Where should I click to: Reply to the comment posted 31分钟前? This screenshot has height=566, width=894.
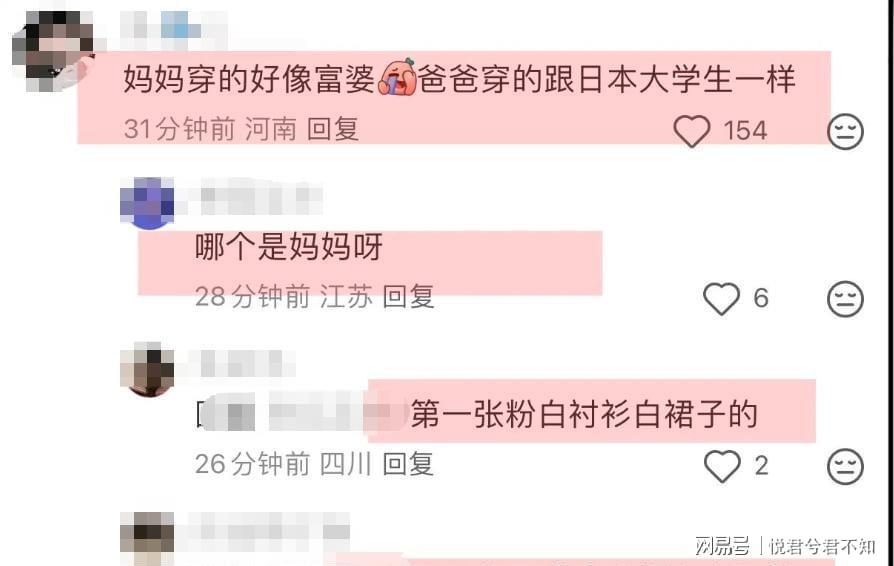(x=333, y=129)
